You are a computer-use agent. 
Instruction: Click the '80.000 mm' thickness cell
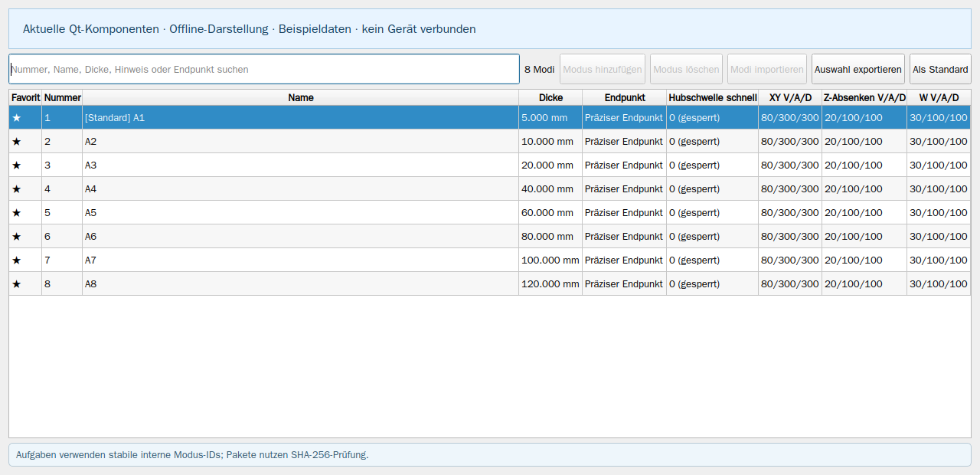point(550,237)
